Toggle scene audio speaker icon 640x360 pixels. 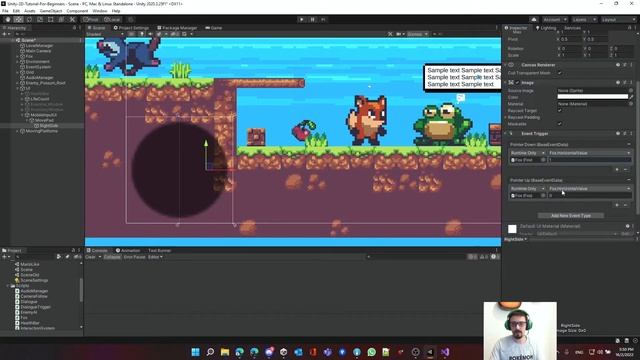(150, 34)
